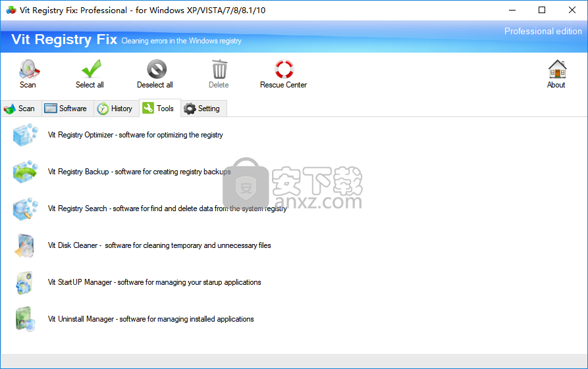Click the Vit Registry Fix banner title

click(64, 39)
